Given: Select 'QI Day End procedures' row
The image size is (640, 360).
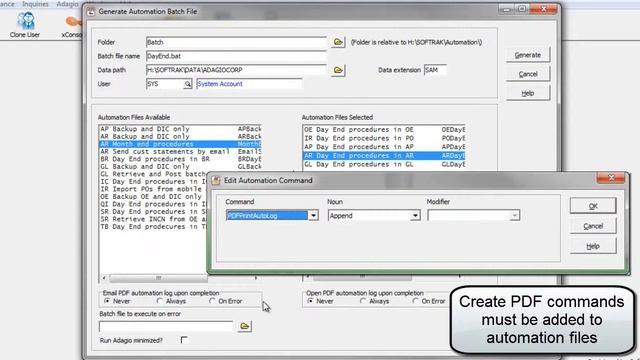Looking at the screenshot, I should (x=153, y=204).
